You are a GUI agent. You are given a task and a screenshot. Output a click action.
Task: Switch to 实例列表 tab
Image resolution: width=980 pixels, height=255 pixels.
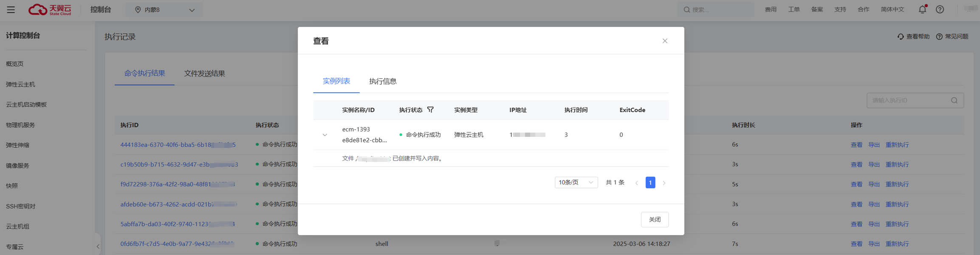coord(336,81)
